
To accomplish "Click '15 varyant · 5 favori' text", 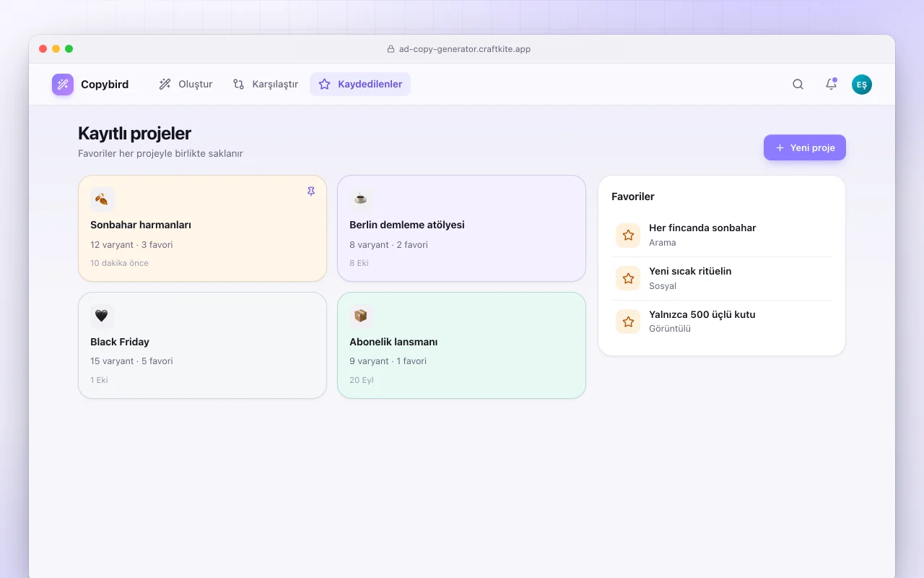I will point(131,361).
